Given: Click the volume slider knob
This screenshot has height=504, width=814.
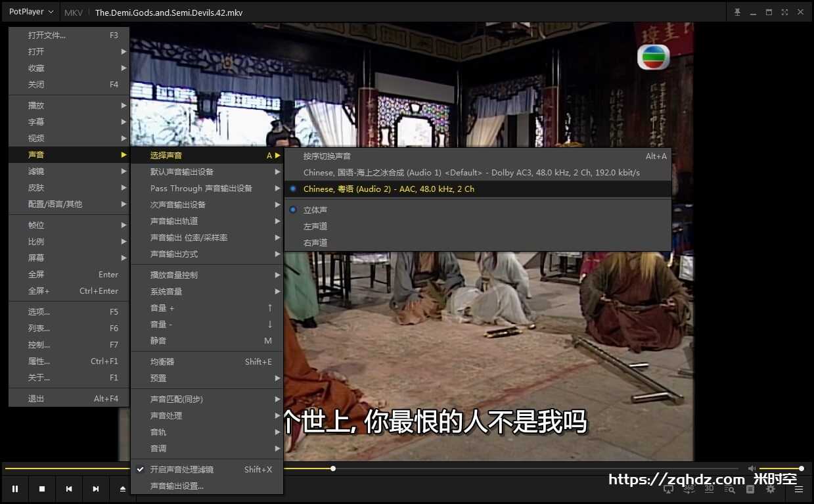Looking at the screenshot, I should coord(802,469).
